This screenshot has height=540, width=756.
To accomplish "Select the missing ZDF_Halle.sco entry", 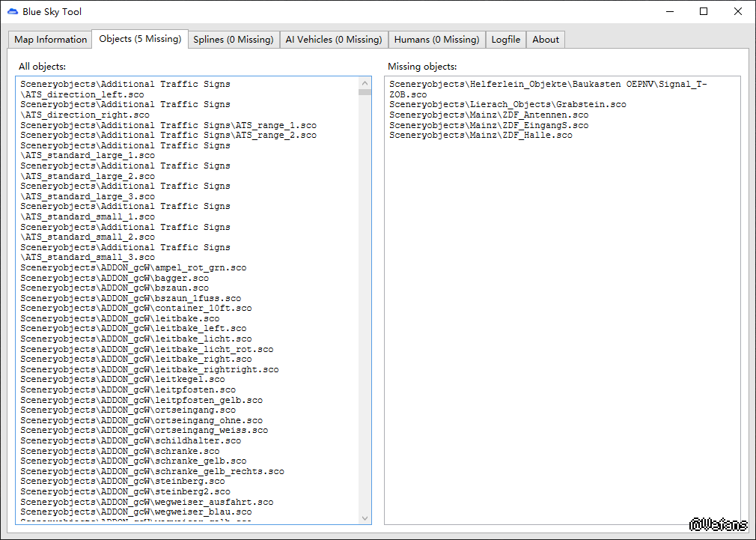I will [481, 136].
